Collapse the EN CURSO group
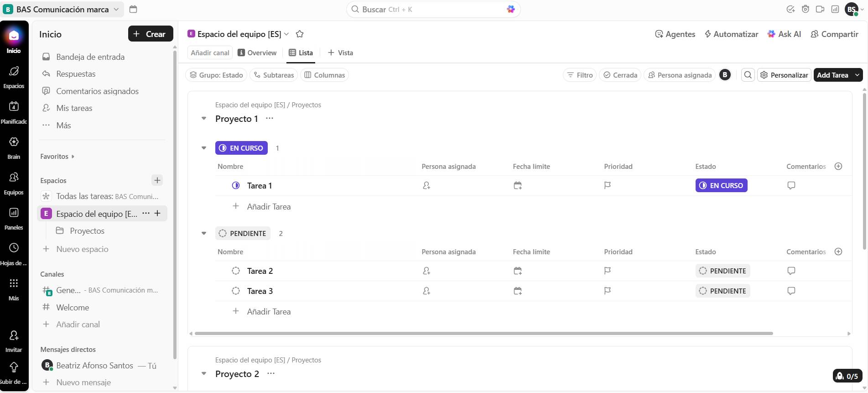Screen dimensions: 868x393 click(x=204, y=148)
